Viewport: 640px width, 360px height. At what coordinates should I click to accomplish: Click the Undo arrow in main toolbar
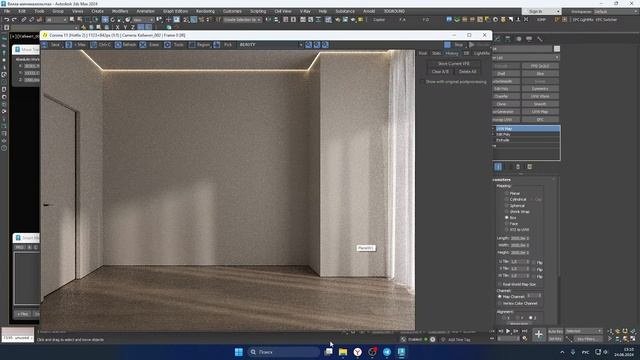click(x=7, y=20)
